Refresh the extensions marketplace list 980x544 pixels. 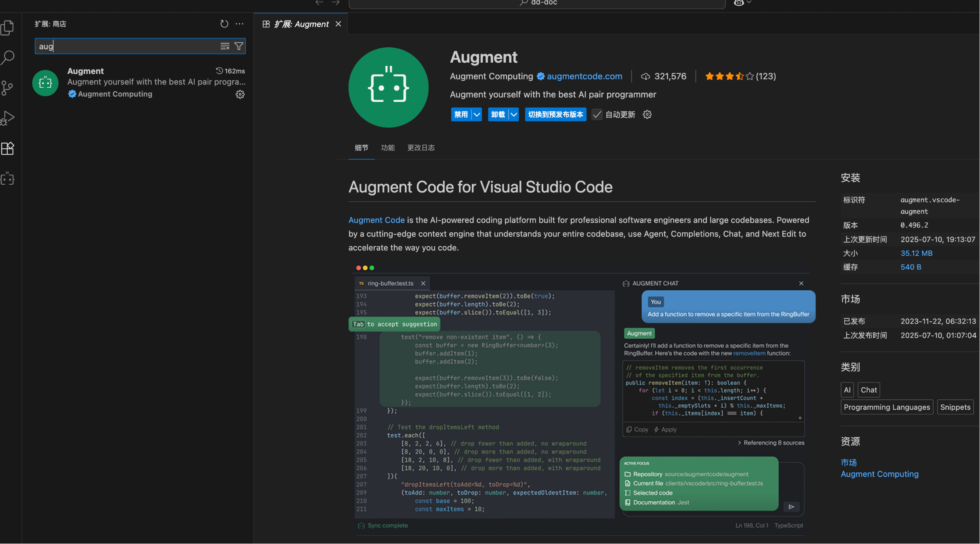tap(224, 24)
